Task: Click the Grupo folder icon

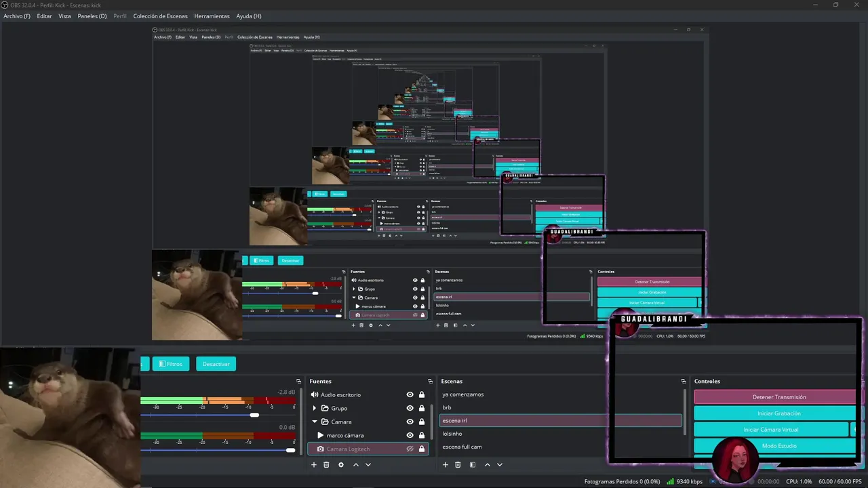Action: (x=325, y=408)
